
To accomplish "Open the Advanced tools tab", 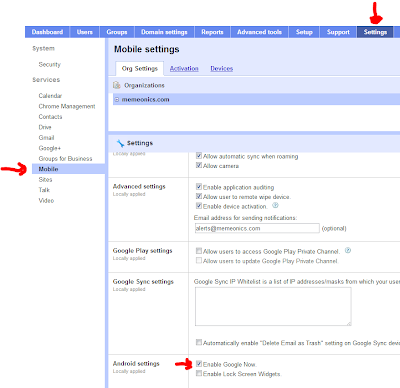I will pos(259,32).
